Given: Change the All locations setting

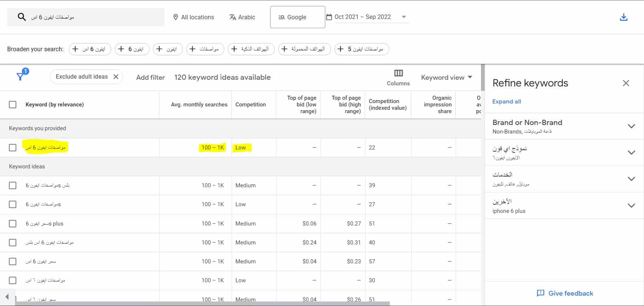Looking at the screenshot, I should [x=193, y=17].
